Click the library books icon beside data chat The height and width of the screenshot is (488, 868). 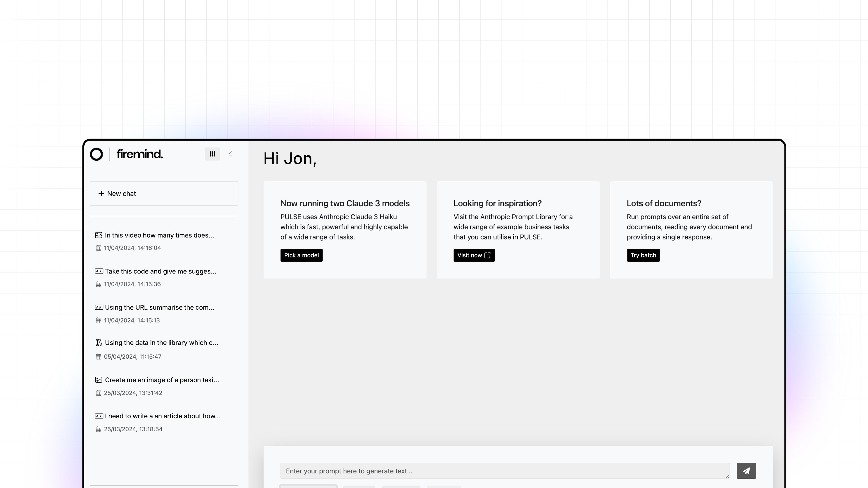[x=98, y=343]
